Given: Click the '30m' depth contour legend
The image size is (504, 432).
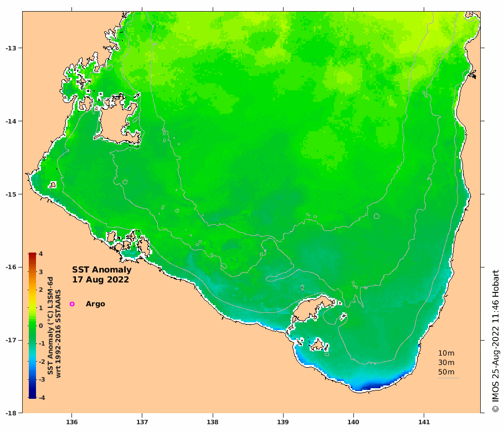Looking at the screenshot, I should click(446, 363).
